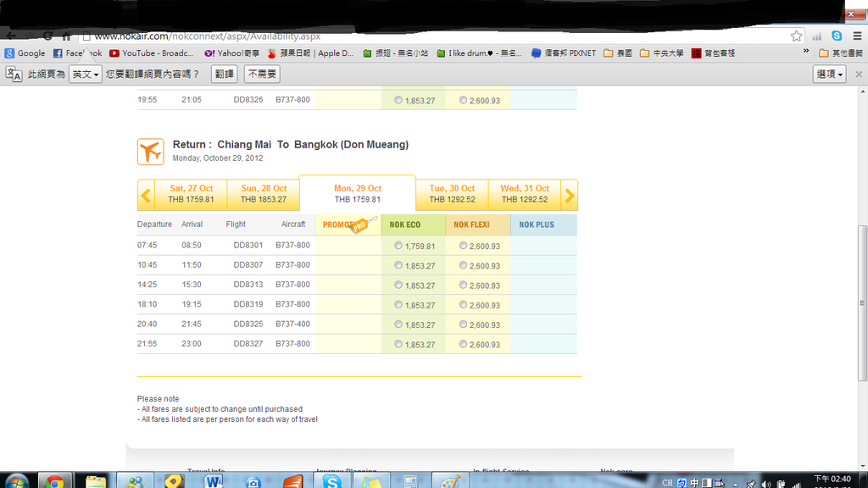Click the PROMOTION column header
The height and width of the screenshot is (488, 868).
click(x=348, y=225)
